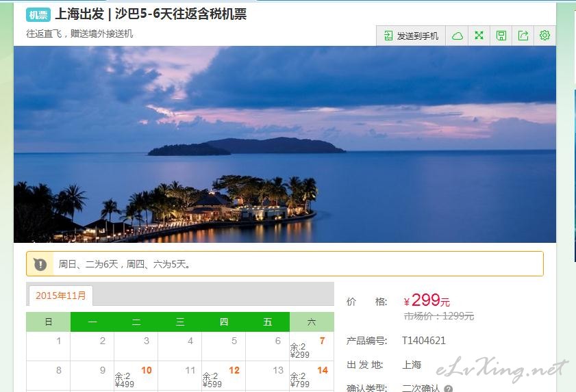The height and width of the screenshot is (392, 576).
Task: Click the cloud save icon
Action: [457, 36]
